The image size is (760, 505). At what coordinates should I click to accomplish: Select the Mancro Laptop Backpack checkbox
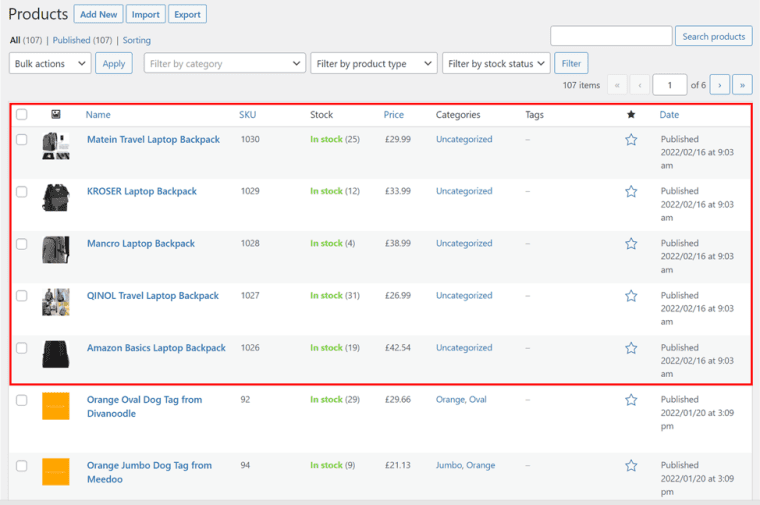pyautogui.click(x=21, y=243)
